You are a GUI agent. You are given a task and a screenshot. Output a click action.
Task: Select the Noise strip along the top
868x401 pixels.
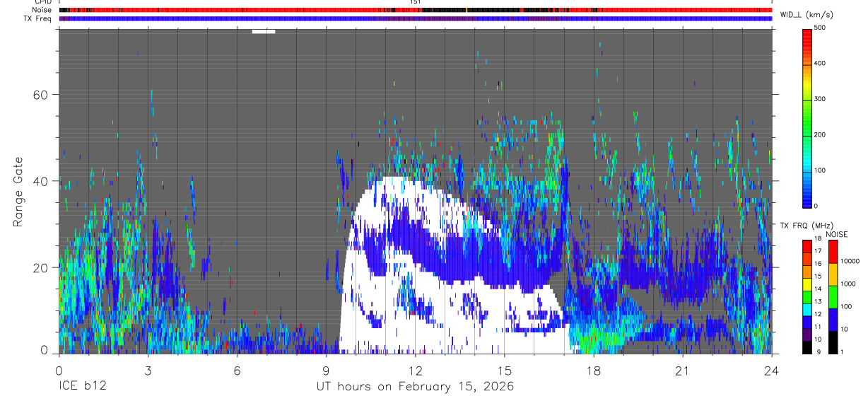(x=416, y=10)
